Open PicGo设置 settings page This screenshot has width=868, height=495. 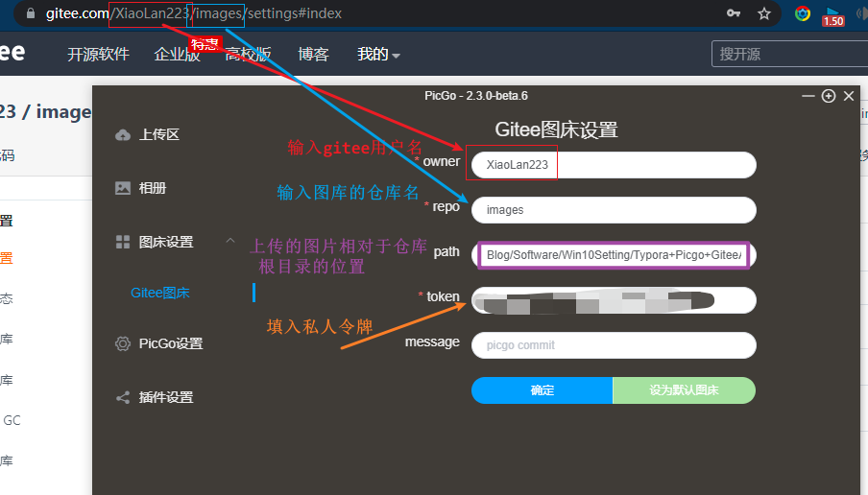coord(171,343)
